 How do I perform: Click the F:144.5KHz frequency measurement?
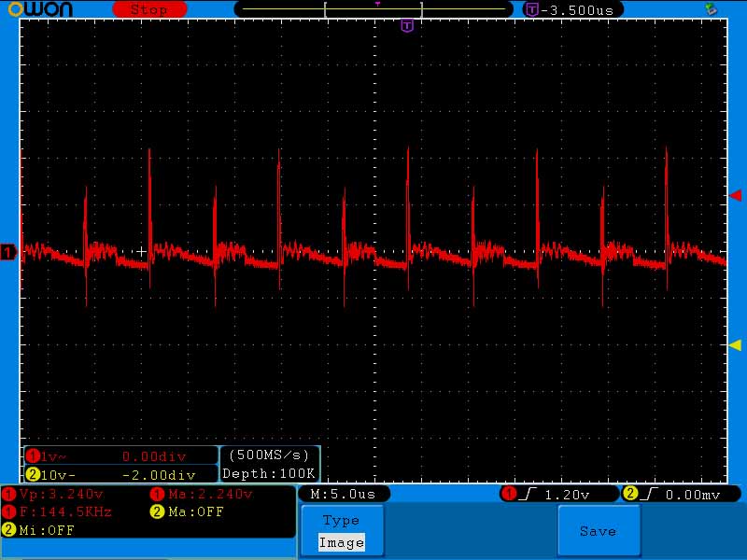coord(60,511)
